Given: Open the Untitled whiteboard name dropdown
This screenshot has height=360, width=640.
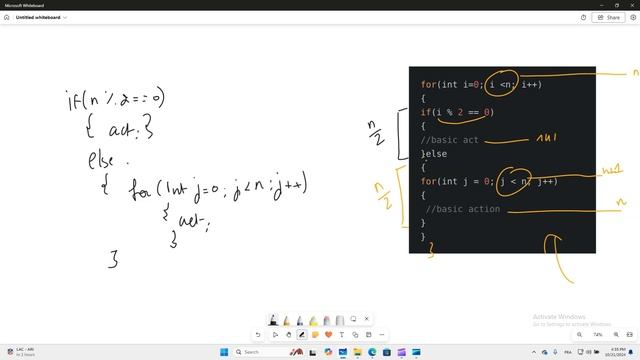Looking at the screenshot, I should 41,18.
